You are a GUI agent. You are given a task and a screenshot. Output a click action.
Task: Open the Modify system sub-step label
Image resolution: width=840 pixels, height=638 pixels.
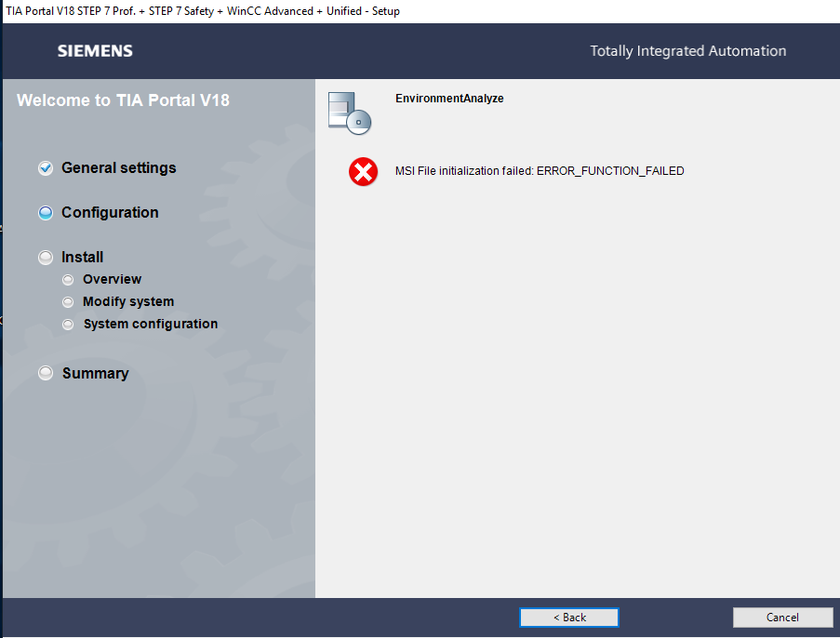click(x=128, y=301)
